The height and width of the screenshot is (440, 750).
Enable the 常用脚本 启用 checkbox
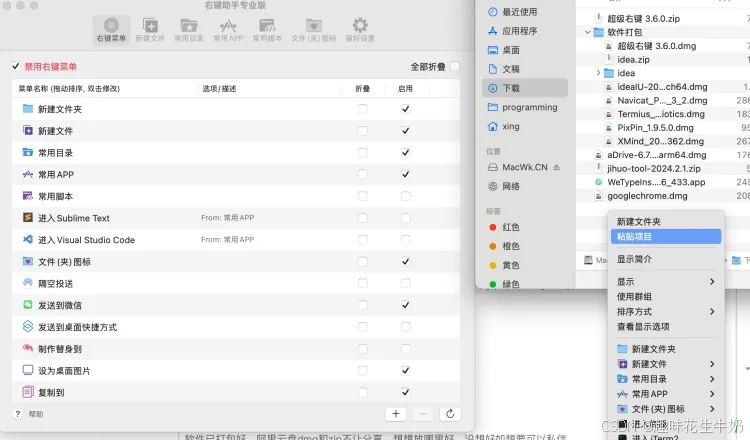coord(406,196)
